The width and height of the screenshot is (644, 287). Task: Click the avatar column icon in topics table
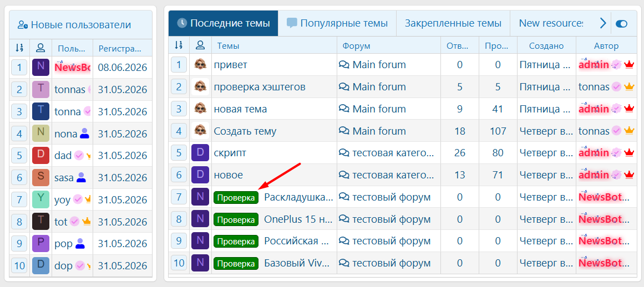click(x=200, y=45)
